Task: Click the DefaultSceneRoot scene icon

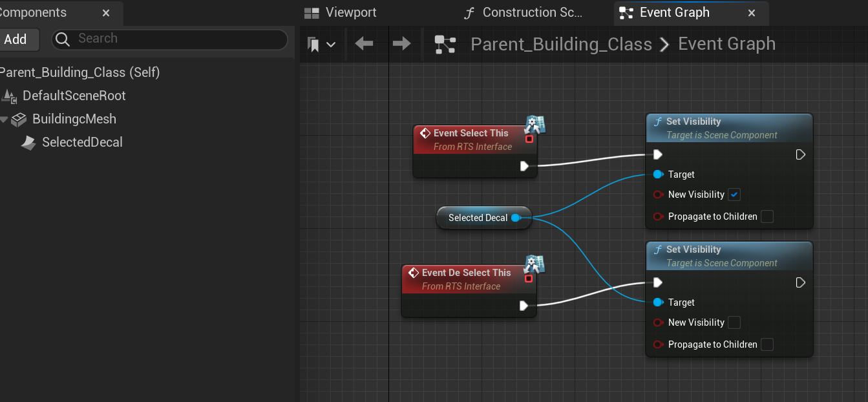Action: (9, 96)
